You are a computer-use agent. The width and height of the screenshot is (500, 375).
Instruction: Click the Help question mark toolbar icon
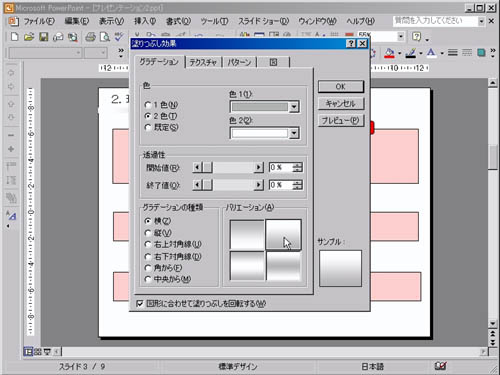[417, 36]
